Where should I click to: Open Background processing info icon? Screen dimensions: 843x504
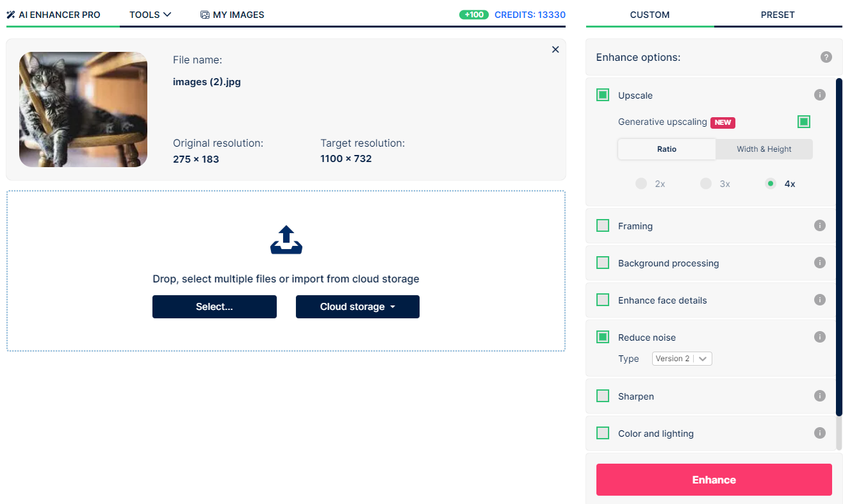[819, 263]
